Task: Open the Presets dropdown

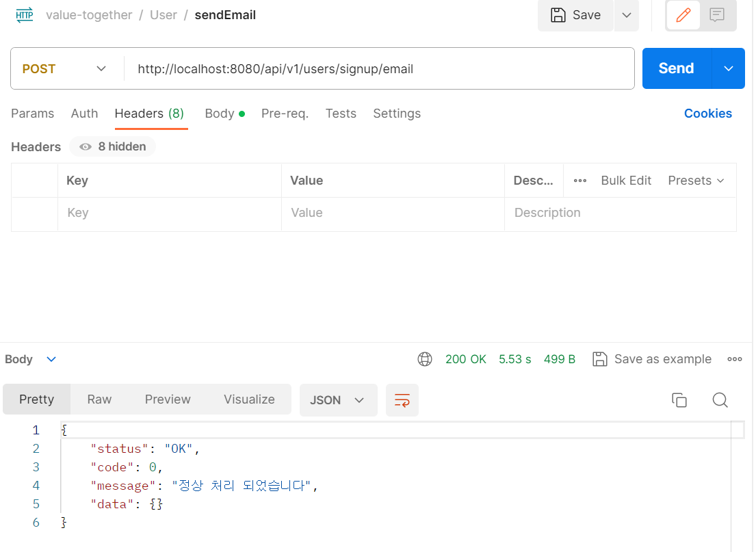Action: pos(696,181)
